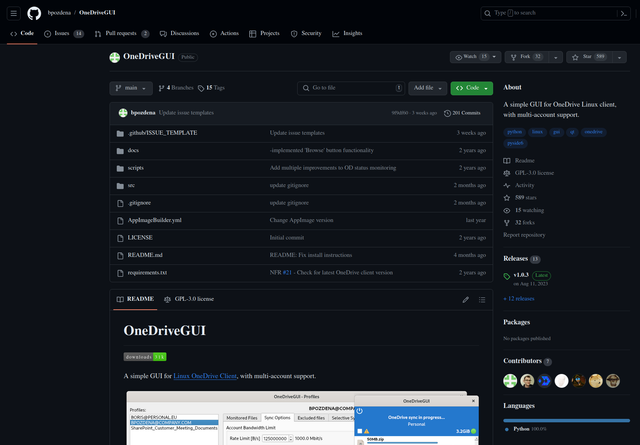
Task: Click the bpozdena commit author avatar
Action: click(123, 113)
